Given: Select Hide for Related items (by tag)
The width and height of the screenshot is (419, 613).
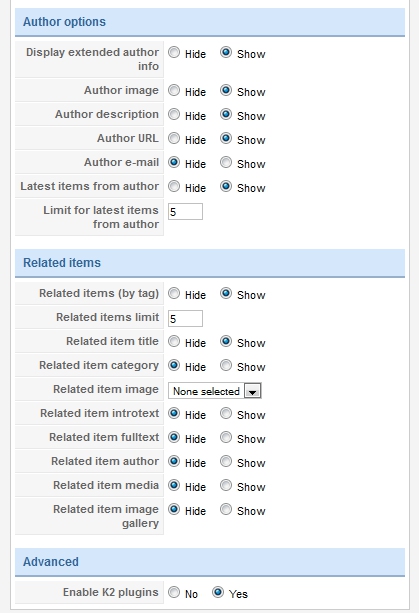Looking at the screenshot, I should [174, 293].
